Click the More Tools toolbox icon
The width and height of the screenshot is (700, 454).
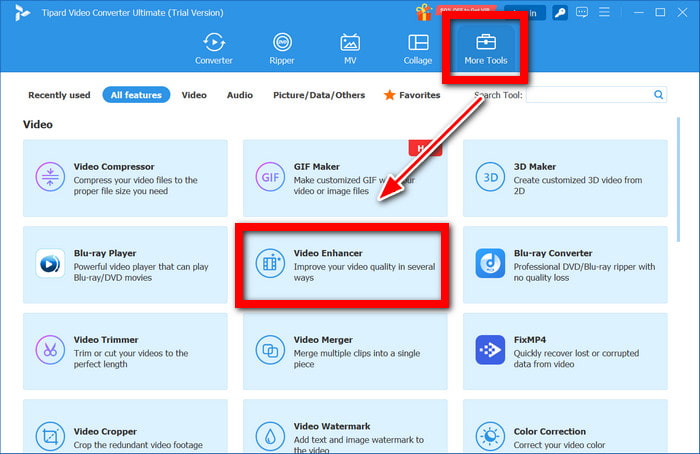(x=485, y=42)
